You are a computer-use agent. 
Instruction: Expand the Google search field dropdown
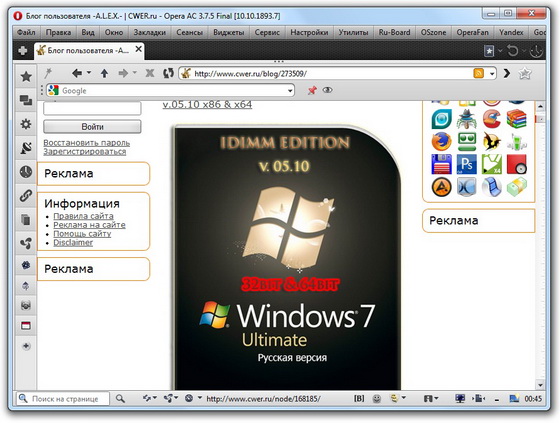pos(290,91)
